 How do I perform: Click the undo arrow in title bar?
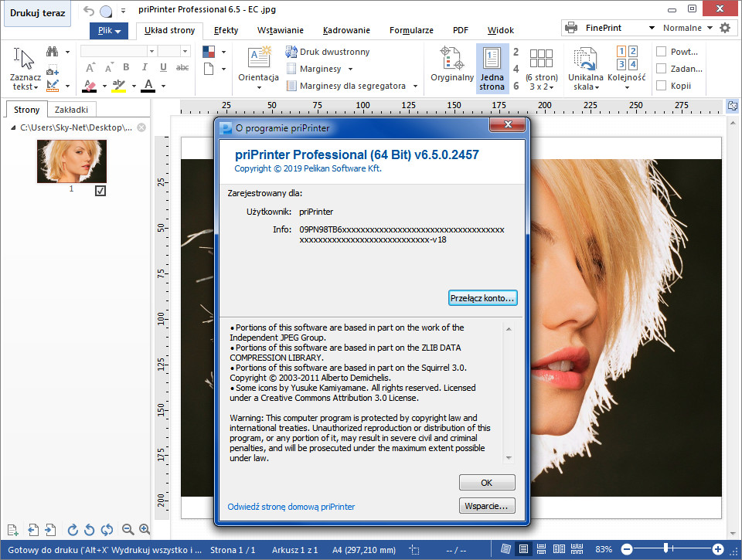(88, 10)
